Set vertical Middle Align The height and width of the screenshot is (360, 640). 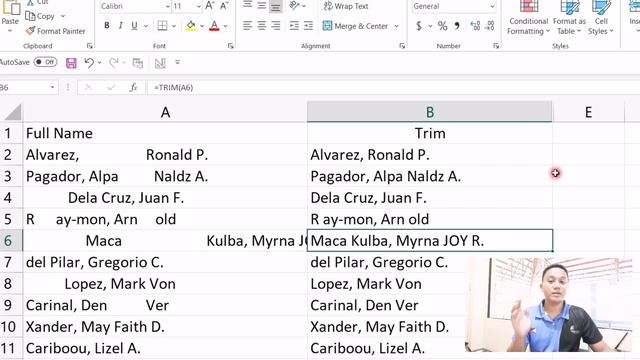point(262,5)
